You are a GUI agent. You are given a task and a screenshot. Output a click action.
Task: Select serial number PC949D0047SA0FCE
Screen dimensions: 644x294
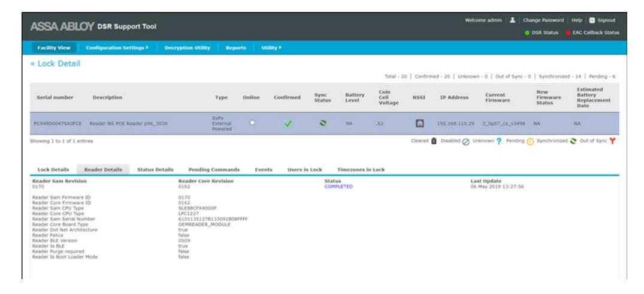pos(58,124)
